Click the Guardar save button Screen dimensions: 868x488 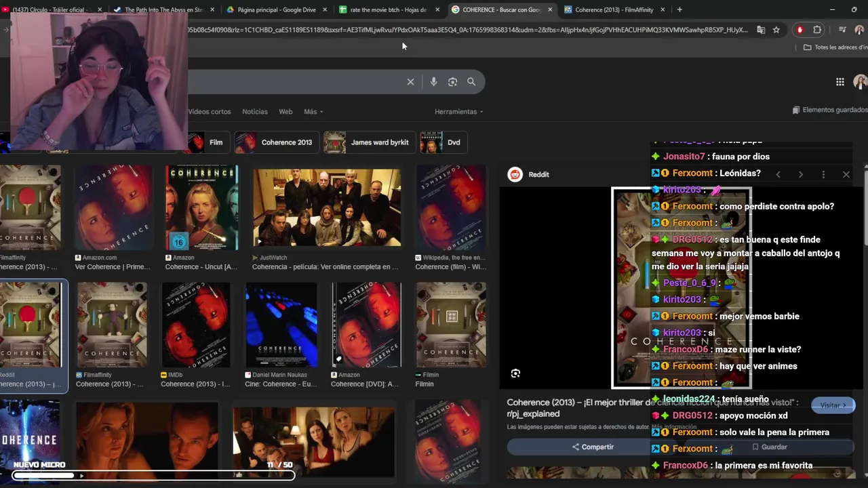[x=770, y=447]
